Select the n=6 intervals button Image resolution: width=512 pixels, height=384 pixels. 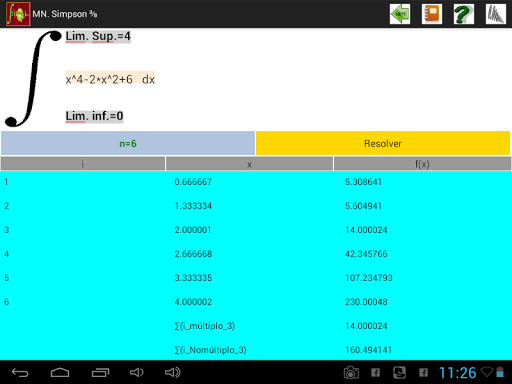128,143
